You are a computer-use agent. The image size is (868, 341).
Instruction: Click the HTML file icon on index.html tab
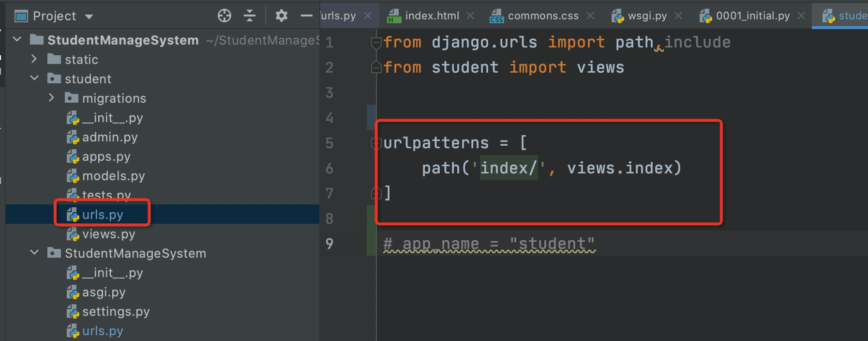394,16
